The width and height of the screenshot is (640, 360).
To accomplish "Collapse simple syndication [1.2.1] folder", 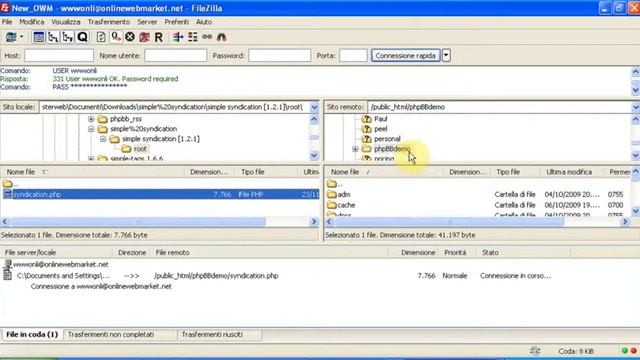I will pyautogui.click(x=103, y=139).
